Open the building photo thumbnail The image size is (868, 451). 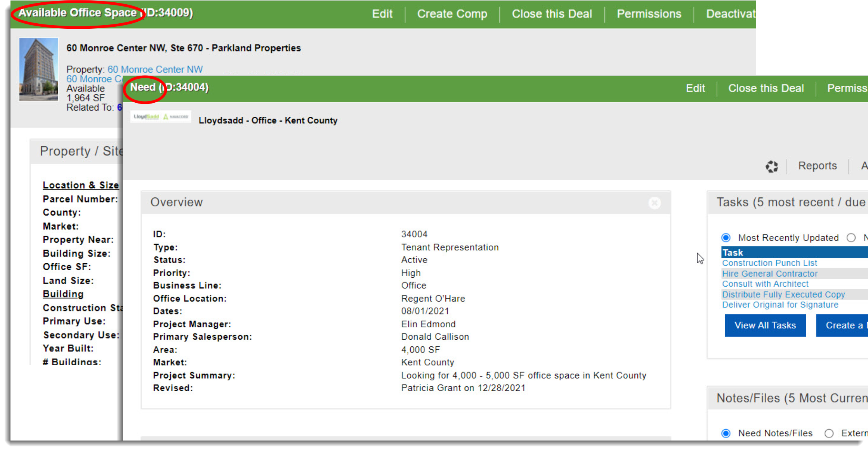[38, 69]
